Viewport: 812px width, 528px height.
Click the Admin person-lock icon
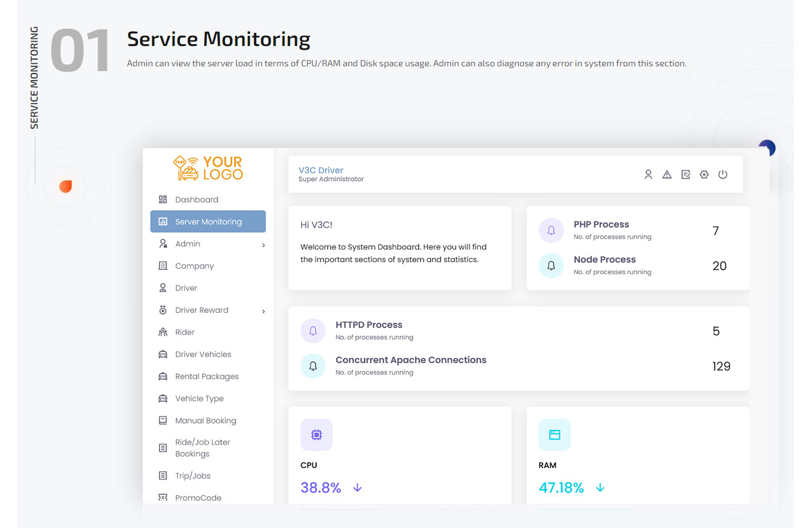point(163,244)
